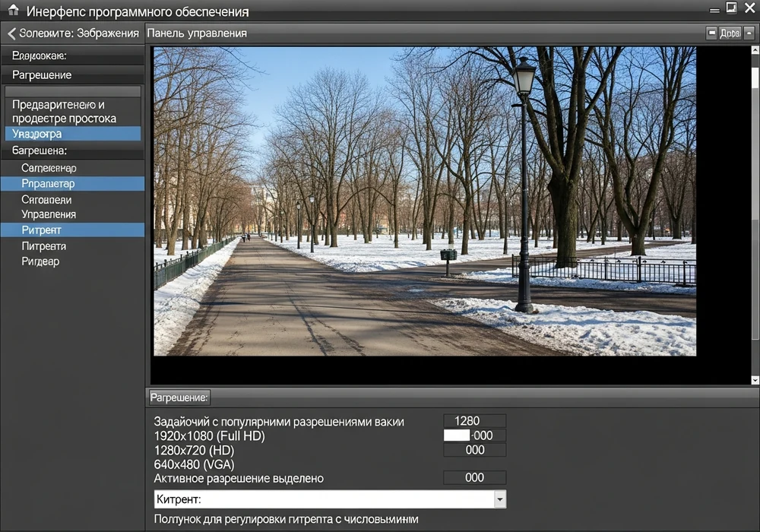Click the panel minimize icon beside Дора

tap(711, 33)
